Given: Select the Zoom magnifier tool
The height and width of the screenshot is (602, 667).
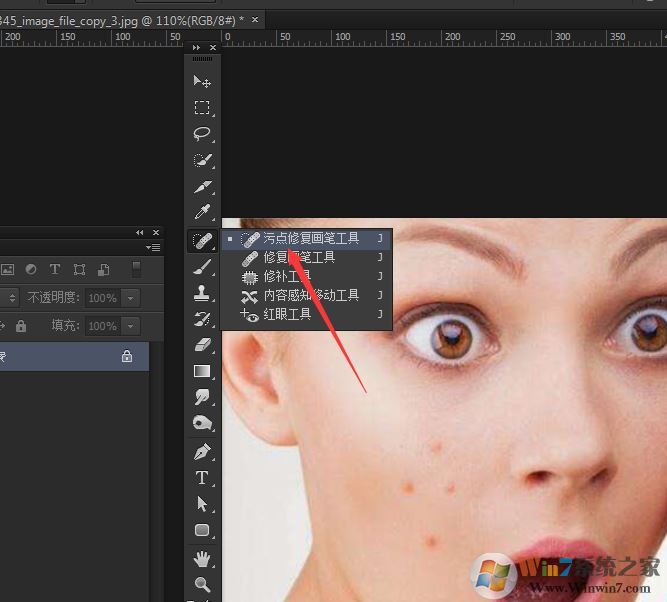Looking at the screenshot, I should [x=202, y=585].
